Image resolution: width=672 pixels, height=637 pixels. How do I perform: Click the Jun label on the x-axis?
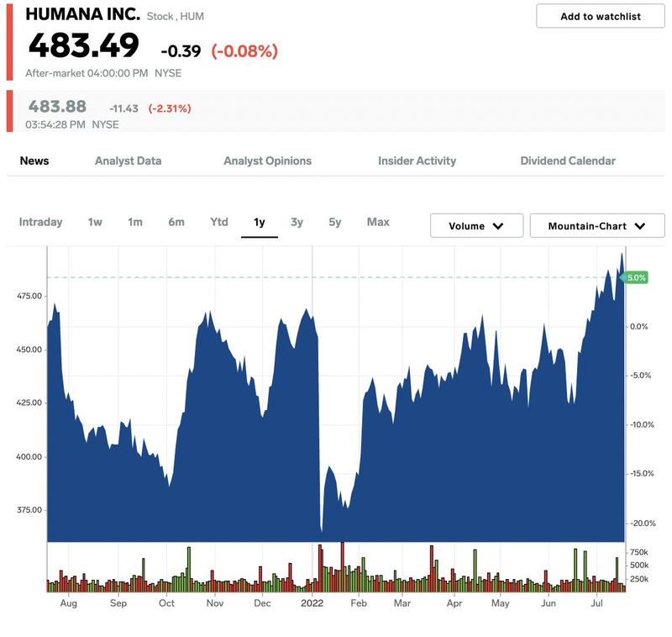pyautogui.click(x=549, y=603)
